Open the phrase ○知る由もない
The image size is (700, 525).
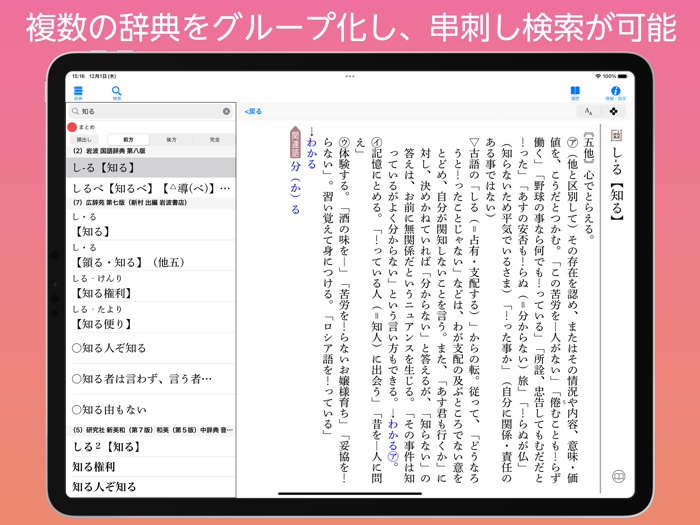point(150,409)
